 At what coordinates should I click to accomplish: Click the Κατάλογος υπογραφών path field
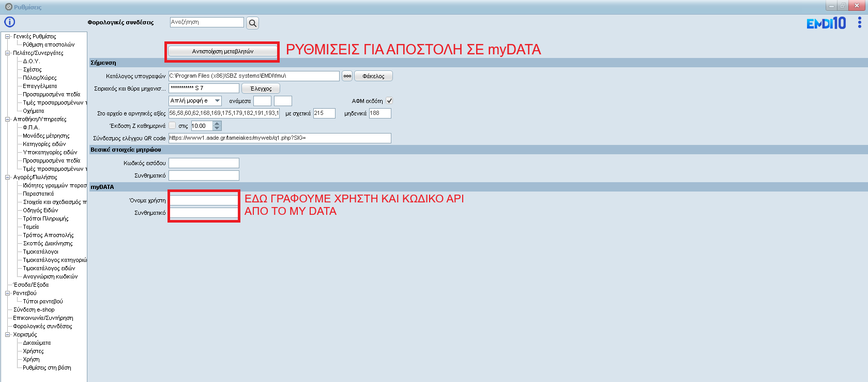(x=254, y=76)
